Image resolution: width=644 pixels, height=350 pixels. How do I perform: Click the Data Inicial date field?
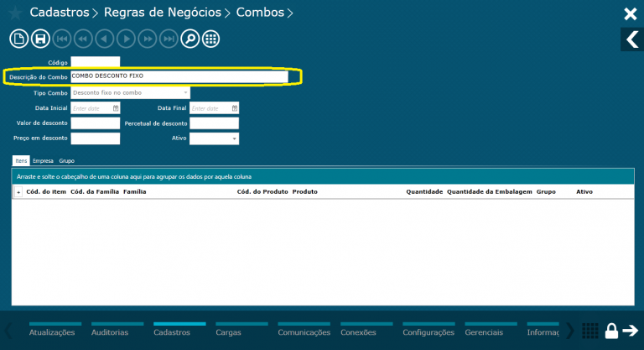pyautogui.click(x=96, y=108)
